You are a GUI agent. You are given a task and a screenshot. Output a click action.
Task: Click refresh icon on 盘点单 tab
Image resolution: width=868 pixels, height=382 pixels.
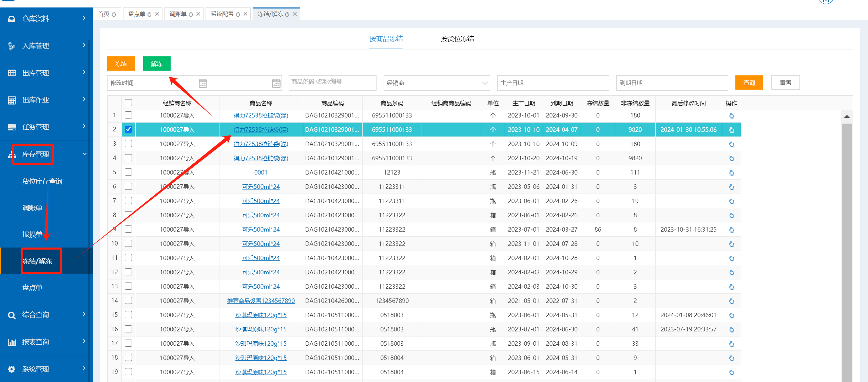(149, 14)
